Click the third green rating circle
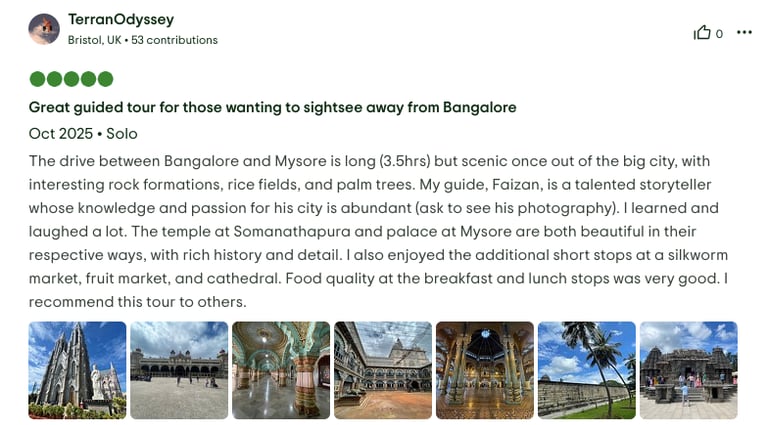Viewport: 768px width, 425px height. 71,79
